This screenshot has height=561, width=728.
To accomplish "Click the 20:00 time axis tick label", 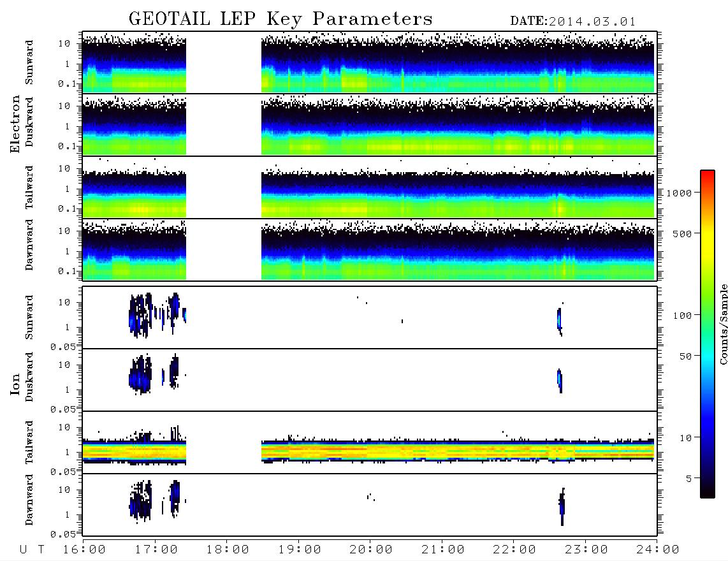I will [x=372, y=550].
